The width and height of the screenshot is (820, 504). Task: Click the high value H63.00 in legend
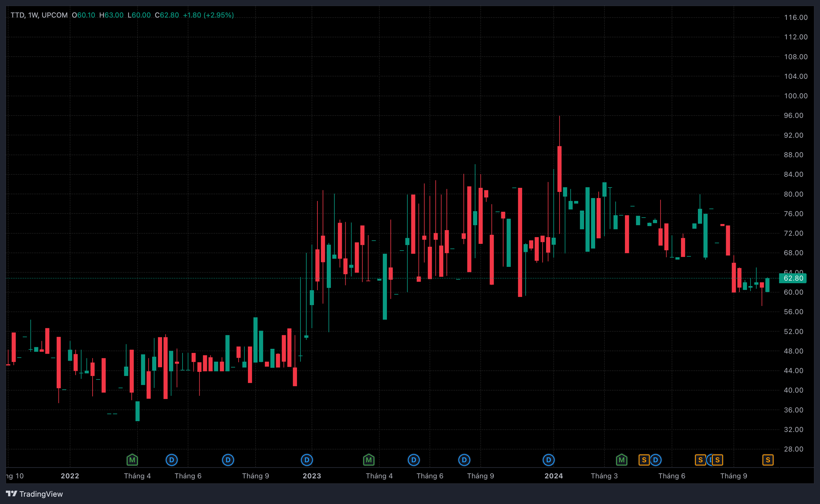click(111, 15)
